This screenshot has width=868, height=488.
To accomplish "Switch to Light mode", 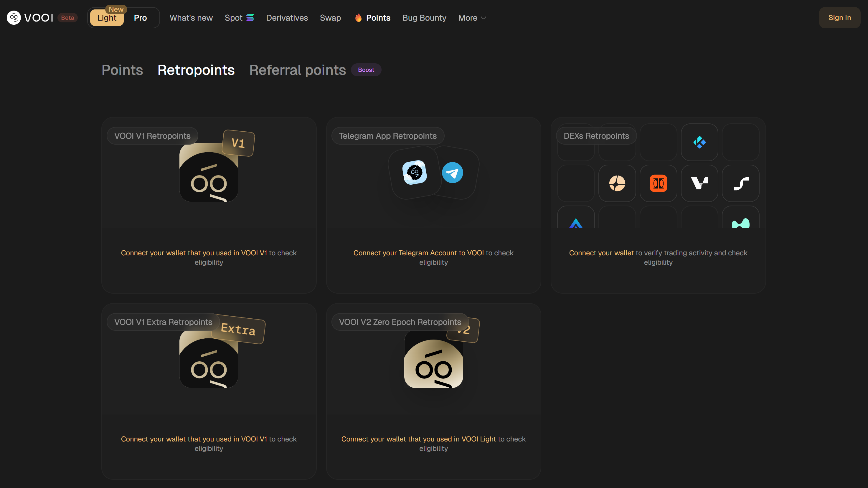I will coord(107,18).
